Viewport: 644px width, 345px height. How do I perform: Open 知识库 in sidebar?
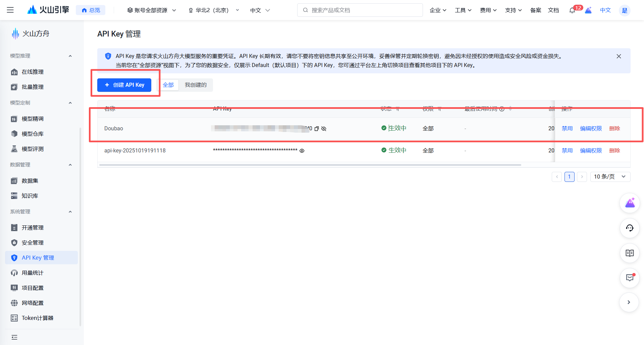pos(42,196)
